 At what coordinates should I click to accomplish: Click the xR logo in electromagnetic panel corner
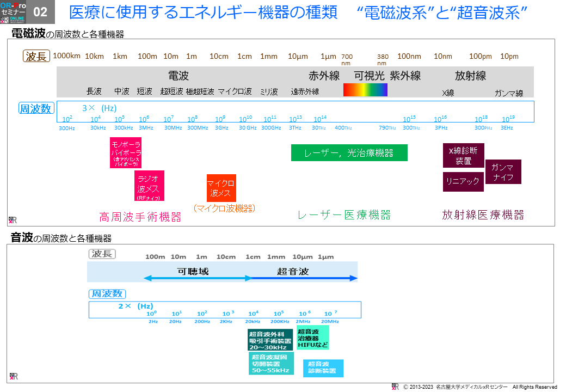coord(13,220)
